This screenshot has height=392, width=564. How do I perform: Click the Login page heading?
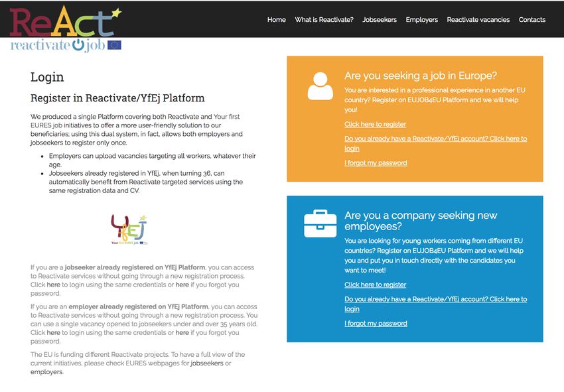[x=47, y=77]
